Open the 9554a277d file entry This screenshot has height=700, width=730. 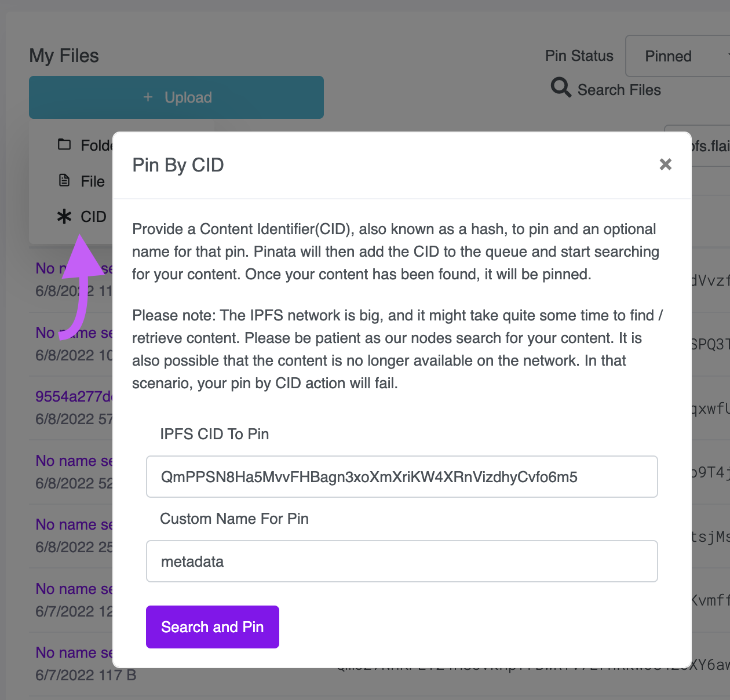pyautogui.click(x=74, y=397)
